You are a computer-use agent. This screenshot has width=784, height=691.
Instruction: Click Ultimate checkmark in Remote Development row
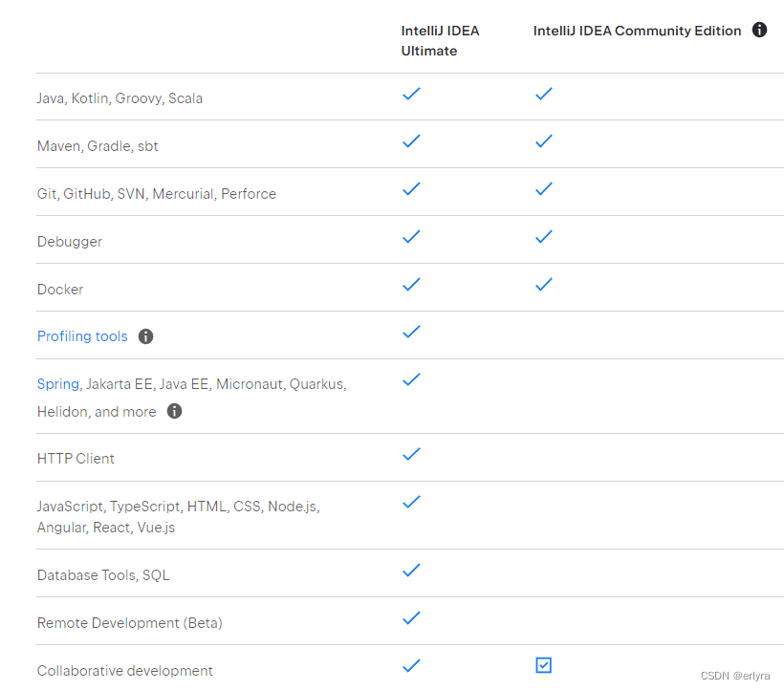(411, 618)
